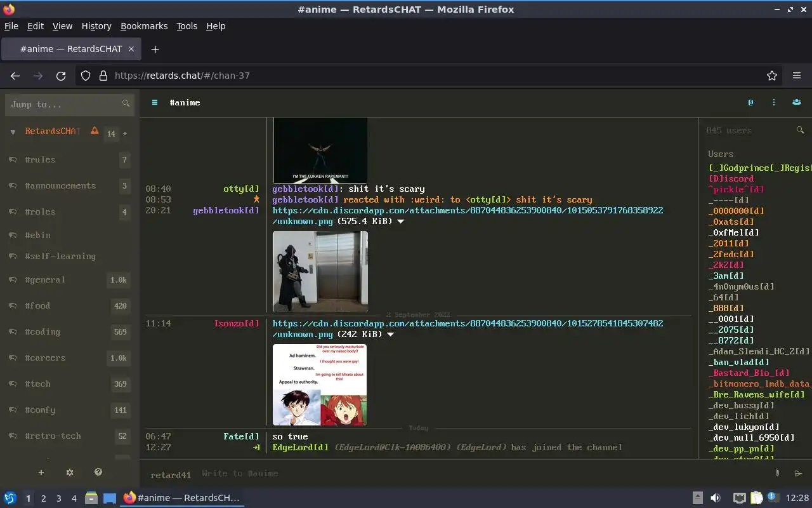Click the volume icon in system tray

pyautogui.click(x=715, y=498)
